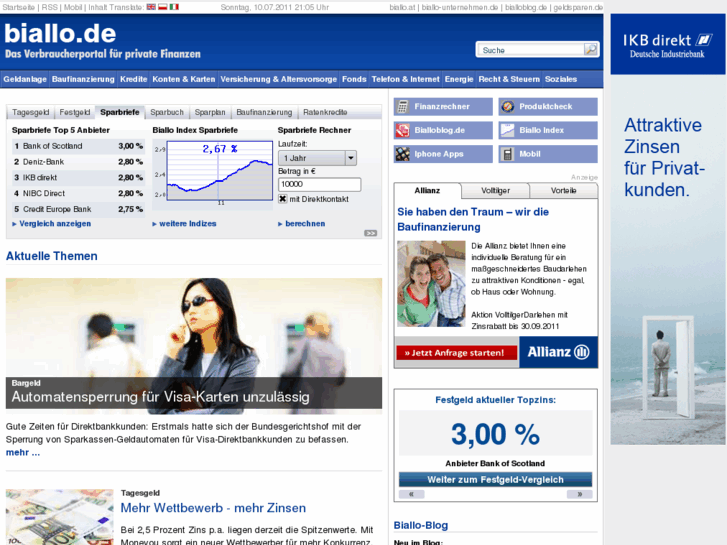Image resolution: width=727 pixels, height=545 pixels.
Task: Click the euro banknotes article thumbnail
Action: pos(59,517)
